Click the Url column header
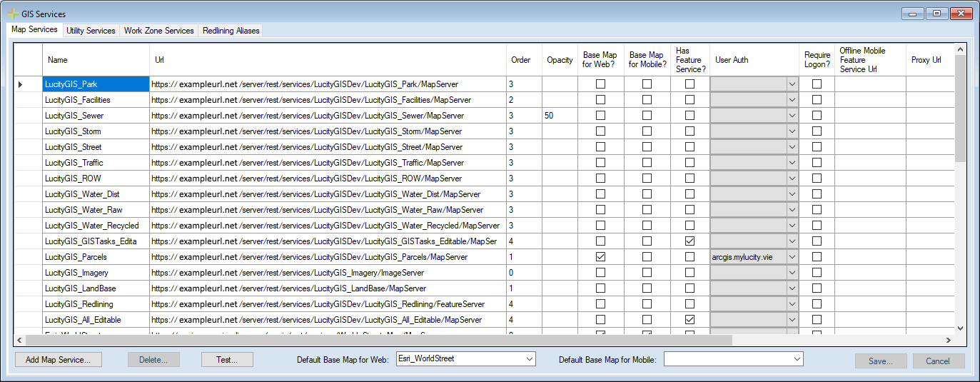This screenshot has height=382, width=980. (328, 60)
